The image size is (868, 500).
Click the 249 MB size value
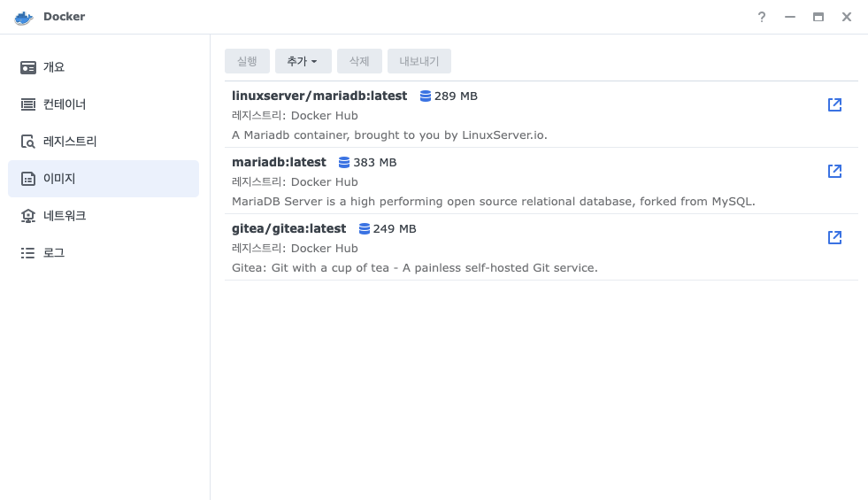(395, 229)
